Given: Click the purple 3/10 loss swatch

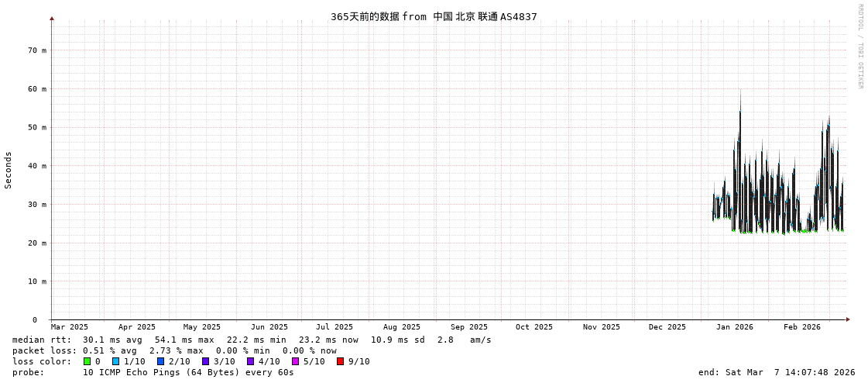Looking at the screenshot, I should pyautogui.click(x=205, y=361).
